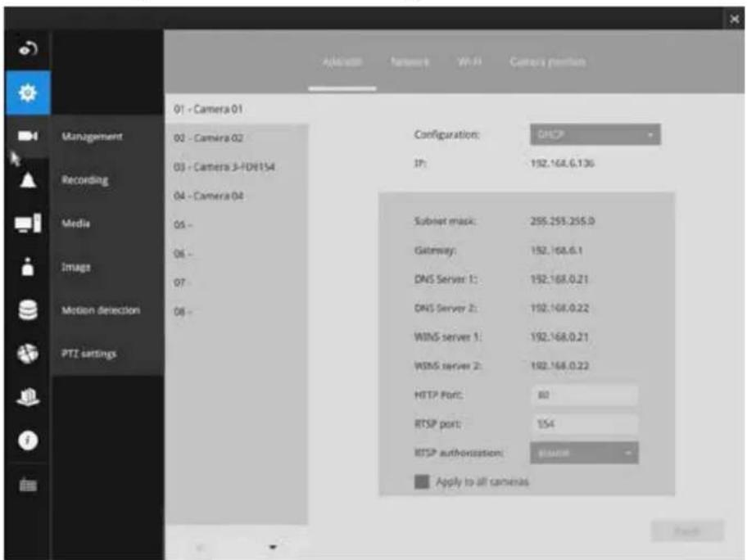Screen dimensions: 747x560
Task: Open the storage database icon
Action: tap(28, 310)
